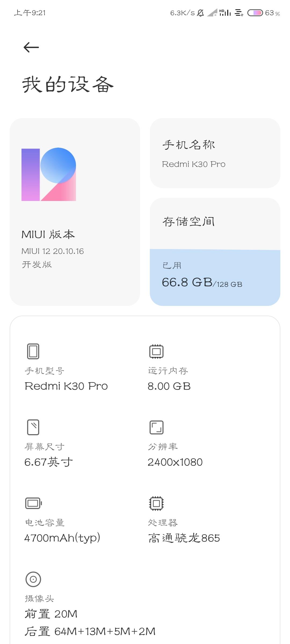The image size is (290, 644).
Task: Tap the MIUI 12 logo
Action: pyautogui.click(x=49, y=174)
